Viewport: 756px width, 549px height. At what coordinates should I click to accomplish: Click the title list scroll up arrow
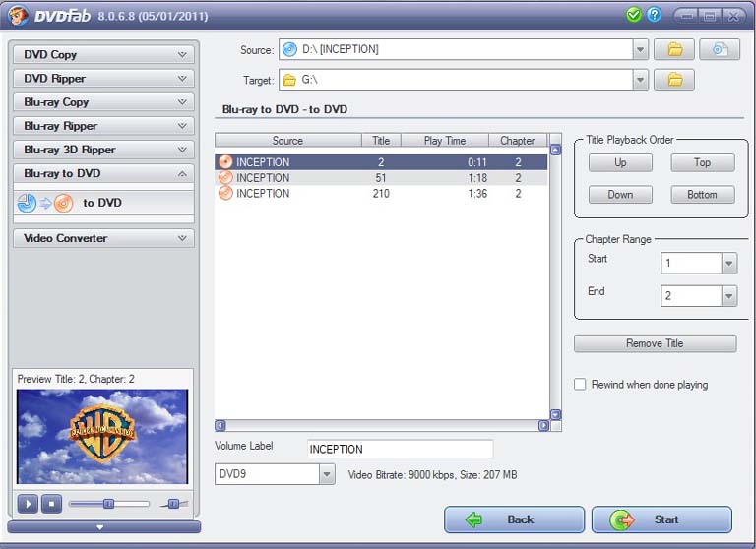pyautogui.click(x=555, y=150)
